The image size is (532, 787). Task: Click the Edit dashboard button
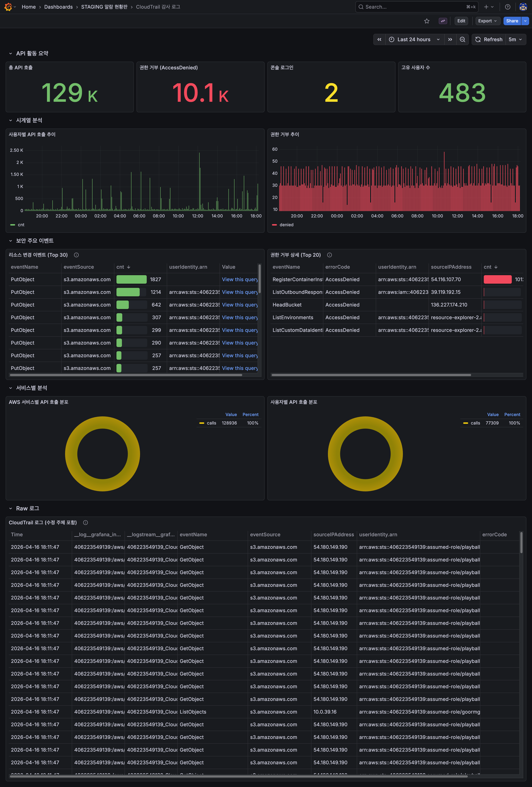461,21
